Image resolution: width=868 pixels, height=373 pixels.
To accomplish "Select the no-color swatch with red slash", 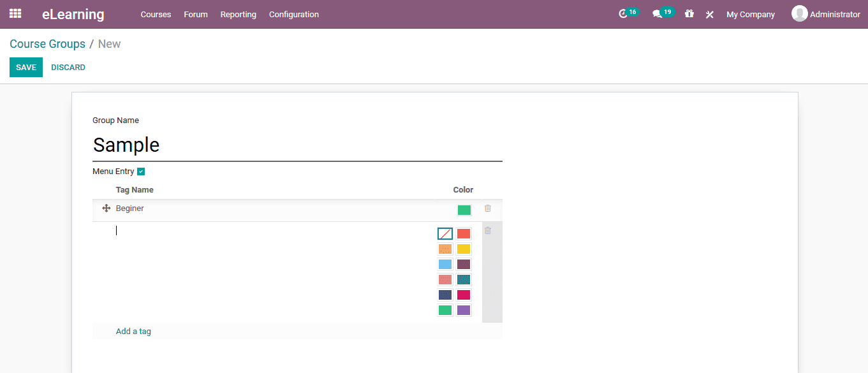I will [x=445, y=234].
